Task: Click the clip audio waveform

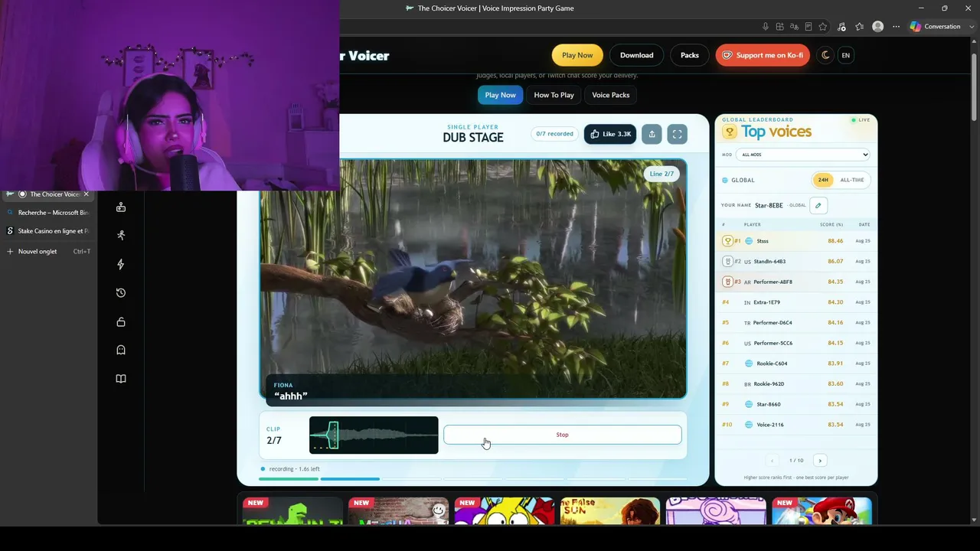Action: 374,435
